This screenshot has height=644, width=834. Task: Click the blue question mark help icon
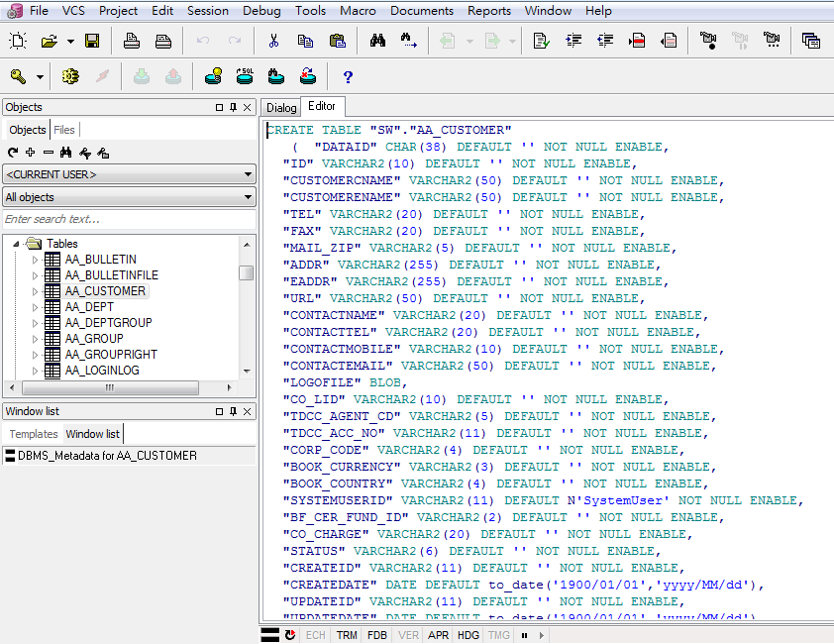(x=348, y=77)
